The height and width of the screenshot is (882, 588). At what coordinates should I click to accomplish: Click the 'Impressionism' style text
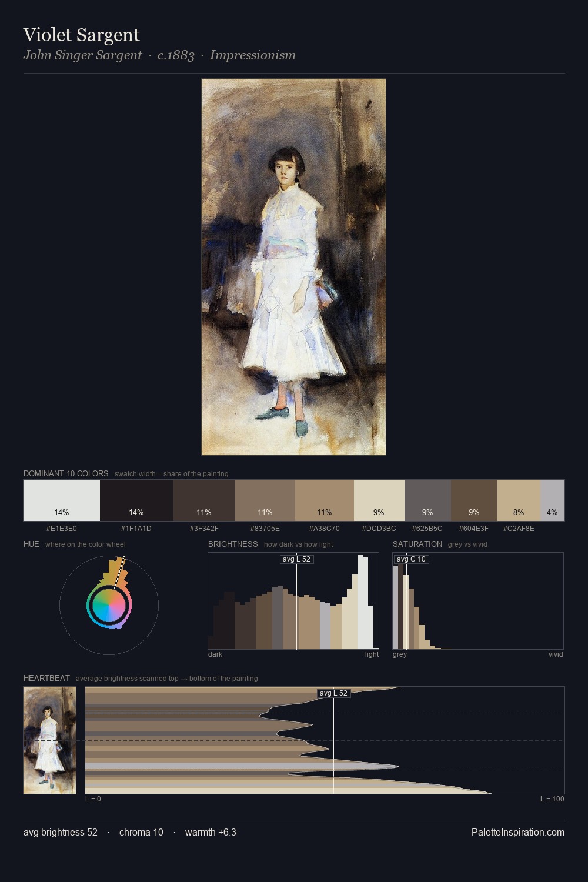(x=253, y=55)
